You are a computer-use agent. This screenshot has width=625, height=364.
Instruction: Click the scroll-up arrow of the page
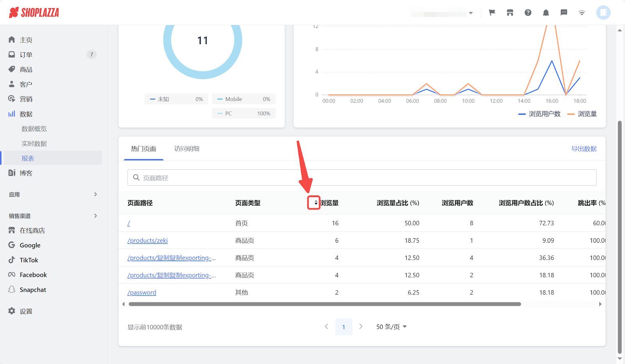click(620, 30)
